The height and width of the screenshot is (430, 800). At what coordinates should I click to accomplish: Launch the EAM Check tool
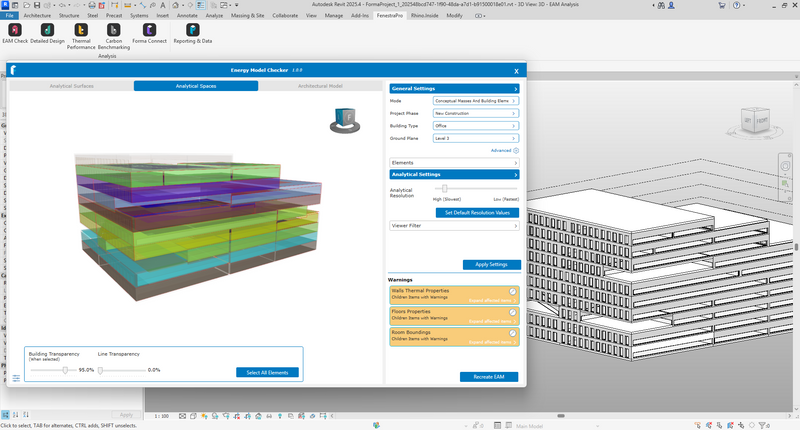[x=15, y=34]
